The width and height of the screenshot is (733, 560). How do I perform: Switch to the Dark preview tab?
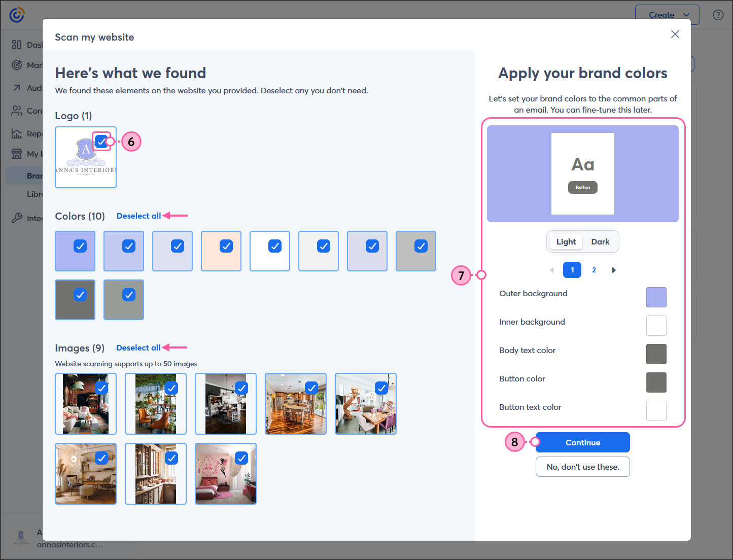point(600,241)
